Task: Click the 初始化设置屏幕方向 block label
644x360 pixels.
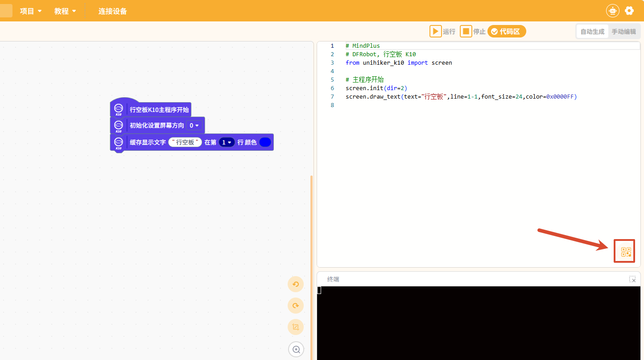Action: point(157,126)
